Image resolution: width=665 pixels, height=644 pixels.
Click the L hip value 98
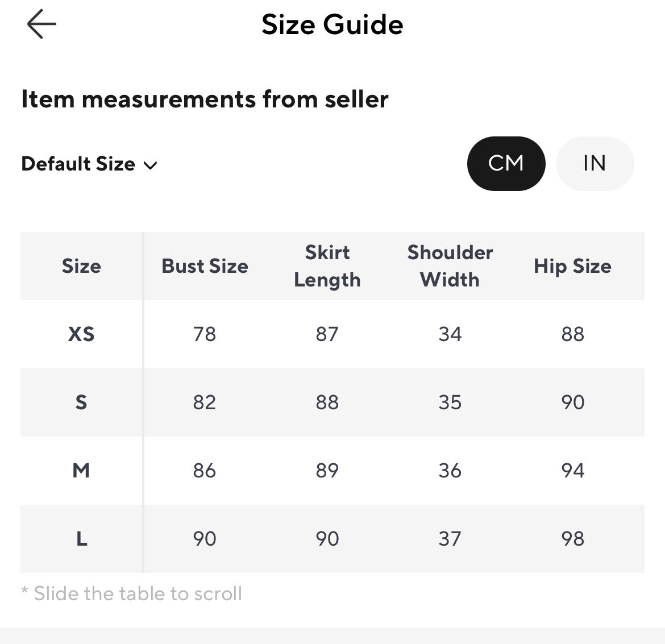(x=572, y=539)
